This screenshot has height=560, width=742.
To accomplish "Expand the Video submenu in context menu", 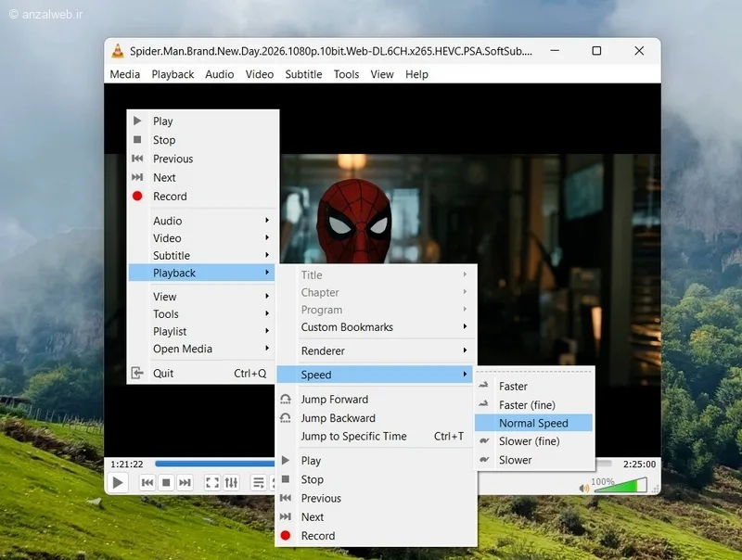I will click(202, 238).
